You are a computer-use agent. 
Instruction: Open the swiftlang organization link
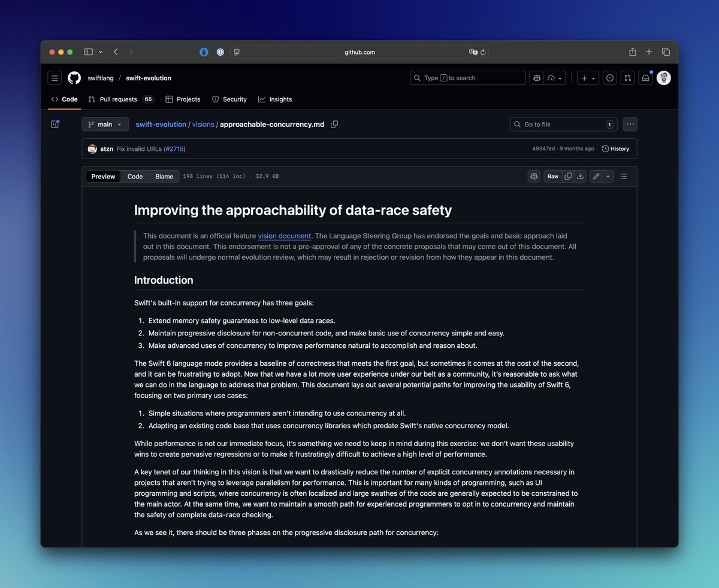click(x=101, y=78)
